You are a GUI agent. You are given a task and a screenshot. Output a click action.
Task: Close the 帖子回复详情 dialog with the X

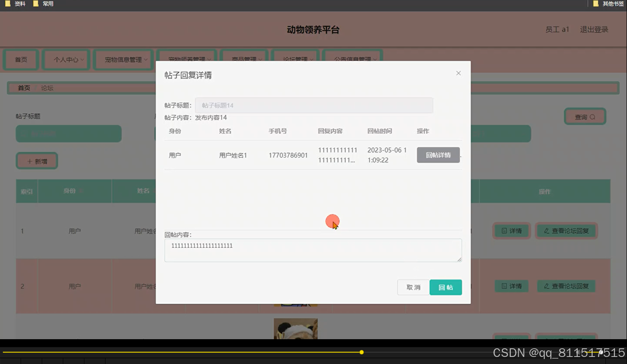pos(458,73)
